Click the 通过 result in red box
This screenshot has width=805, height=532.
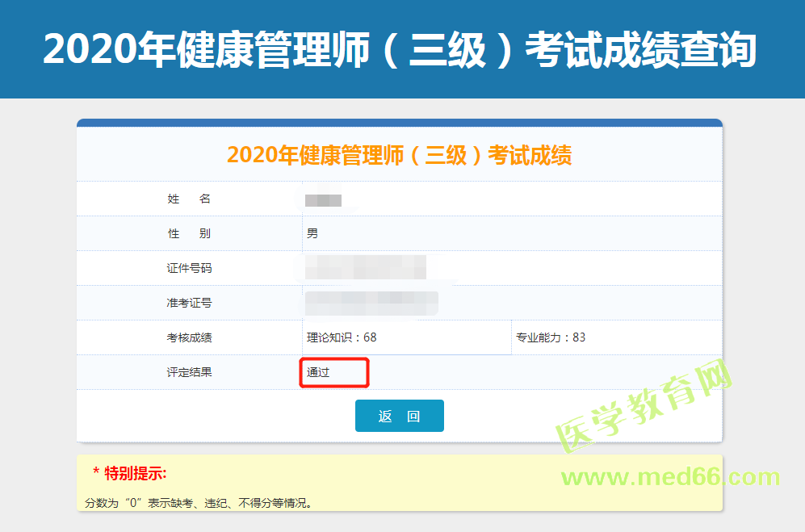tap(319, 373)
